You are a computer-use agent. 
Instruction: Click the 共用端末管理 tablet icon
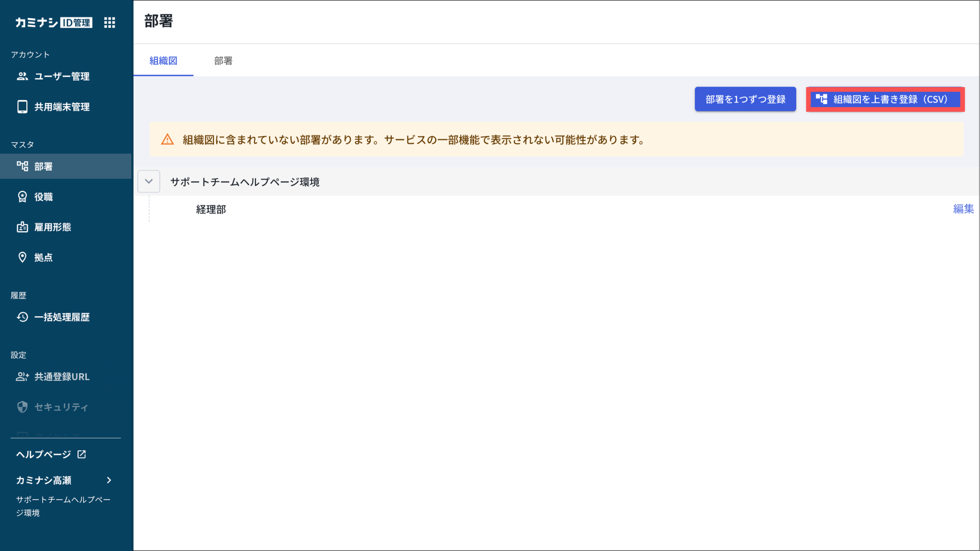click(x=22, y=107)
